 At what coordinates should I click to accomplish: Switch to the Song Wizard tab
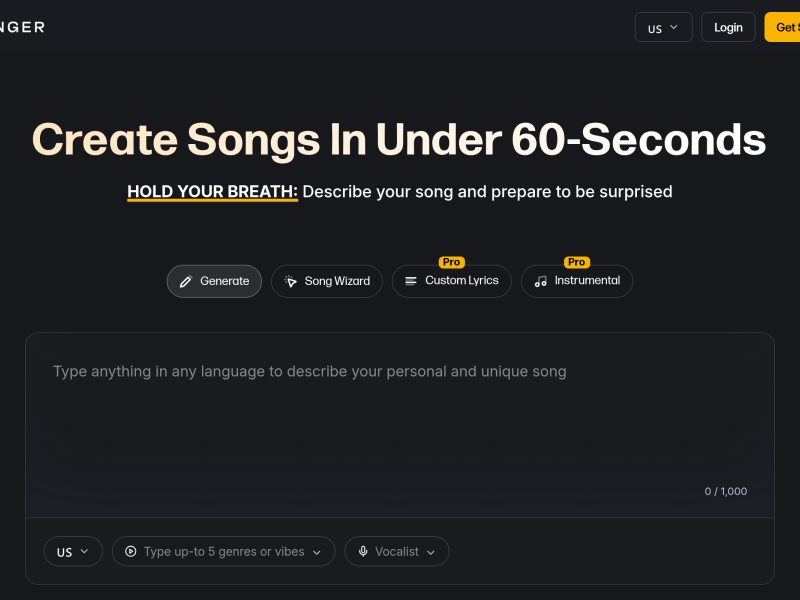pyautogui.click(x=327, y=281)
